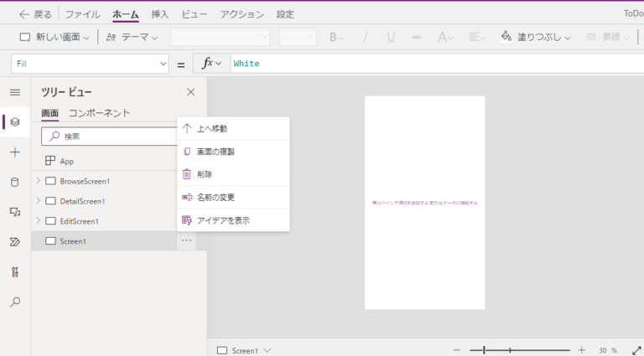Click the fit to window expand icon
644x356 pixels.
636,351
